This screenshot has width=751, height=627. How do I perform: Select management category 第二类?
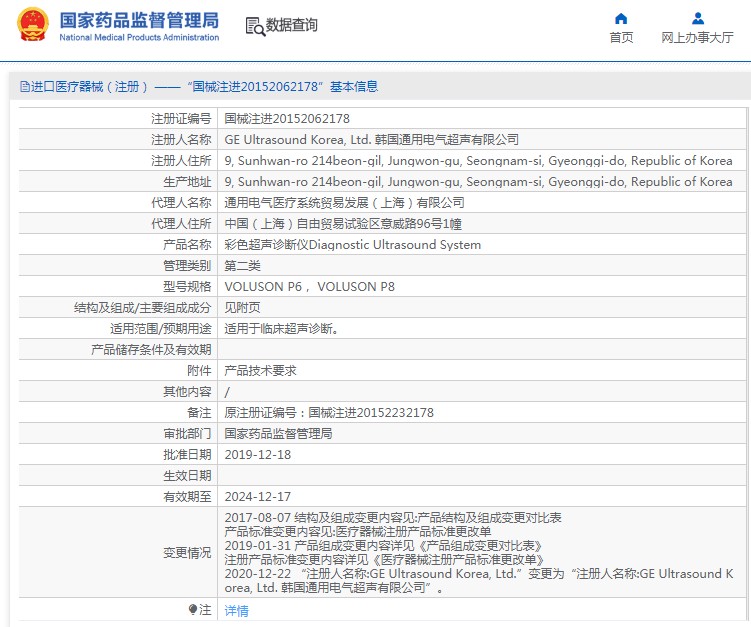[x=242, y=266]
